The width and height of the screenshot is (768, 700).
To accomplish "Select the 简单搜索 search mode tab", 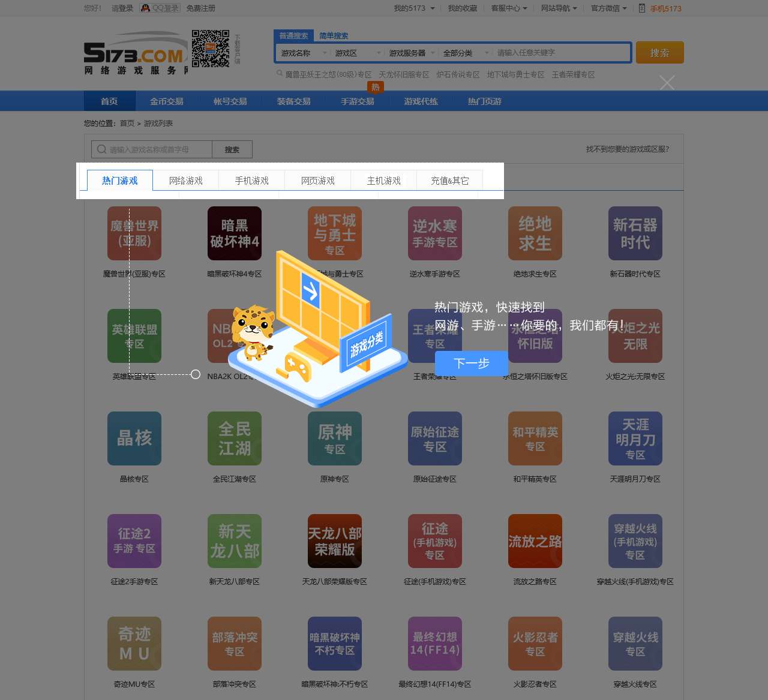I will (334, 36).
